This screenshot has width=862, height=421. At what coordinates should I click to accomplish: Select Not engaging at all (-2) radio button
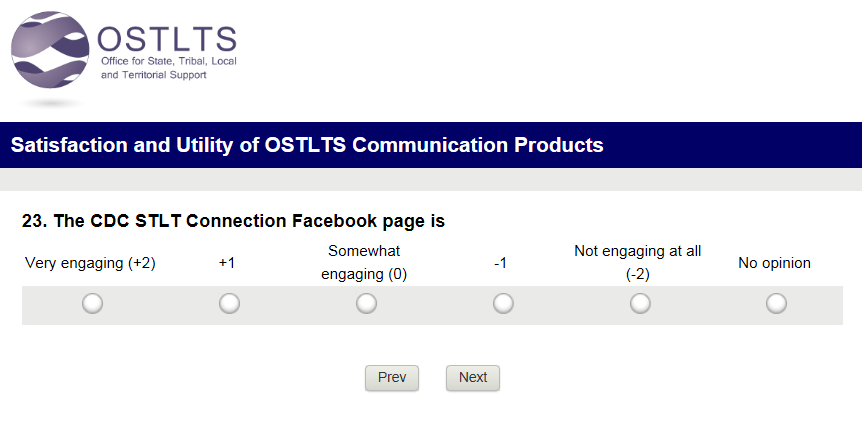(x=640, y=303)
